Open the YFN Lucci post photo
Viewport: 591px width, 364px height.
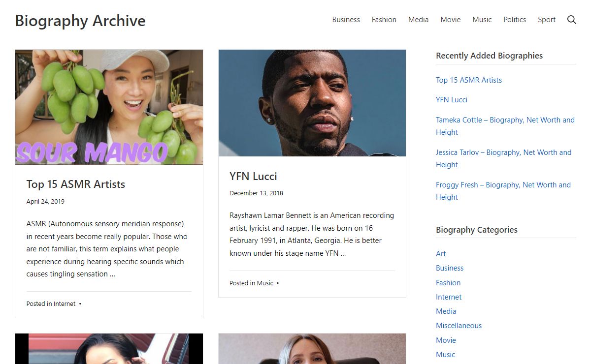[x=312, y=103]
